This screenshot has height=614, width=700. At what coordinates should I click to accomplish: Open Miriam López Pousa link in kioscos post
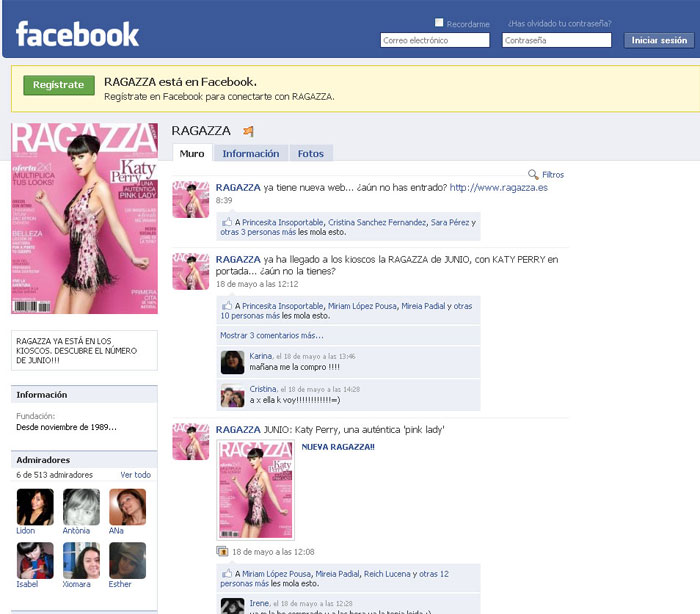point(362,306)
